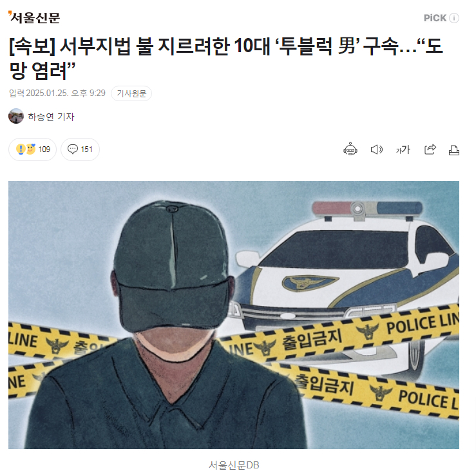This screenshot has width=476, height=471.
Task: Go to 서울신문 publisher logo
Action: point(34,17)
